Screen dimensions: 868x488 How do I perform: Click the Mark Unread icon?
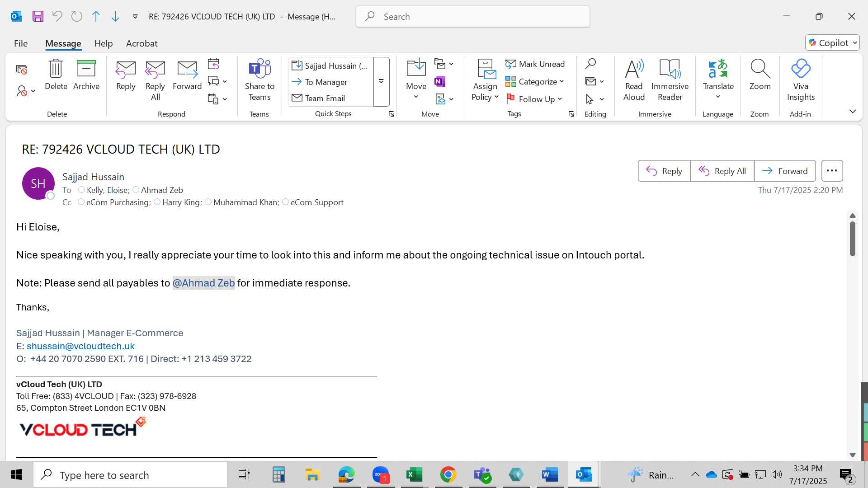point(535,64)
